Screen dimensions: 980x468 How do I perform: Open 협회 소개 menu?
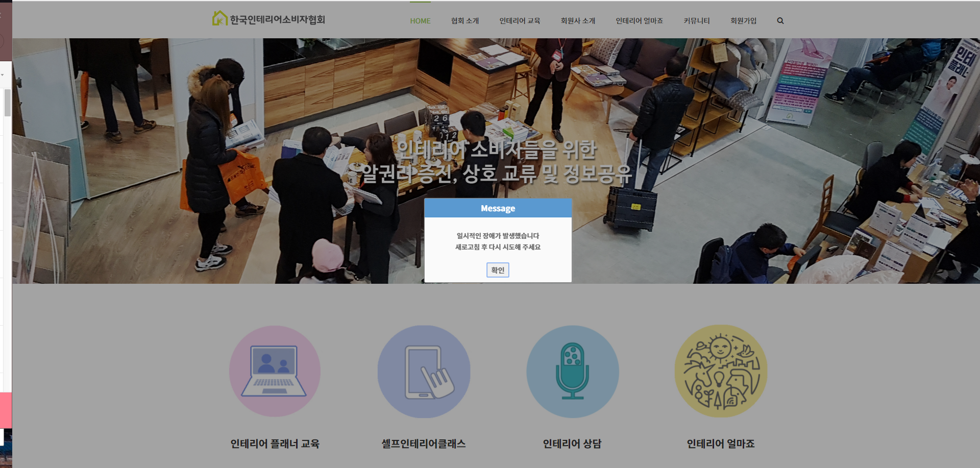465,21
